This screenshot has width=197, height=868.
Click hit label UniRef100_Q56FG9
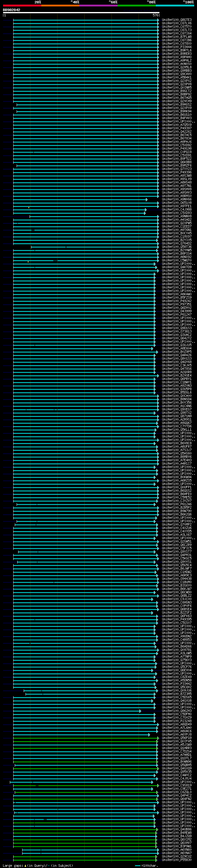pyautogui.click(x=176, y=738)
